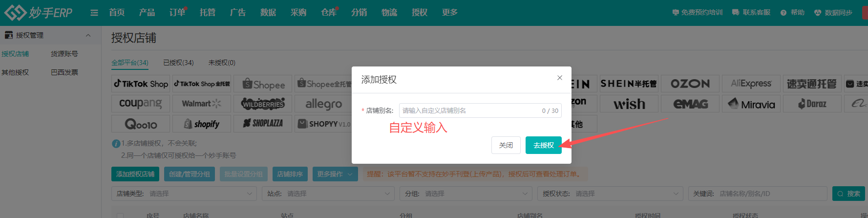The image size is (868, 218).
Task: Open the 授权状态 dropdown
Action: pos(610,194)
